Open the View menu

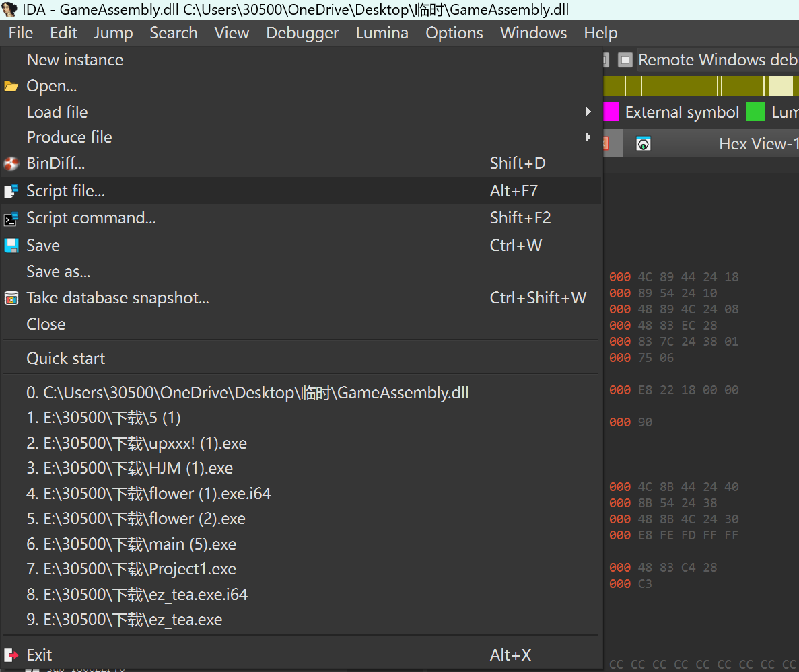tap(232, 33)
